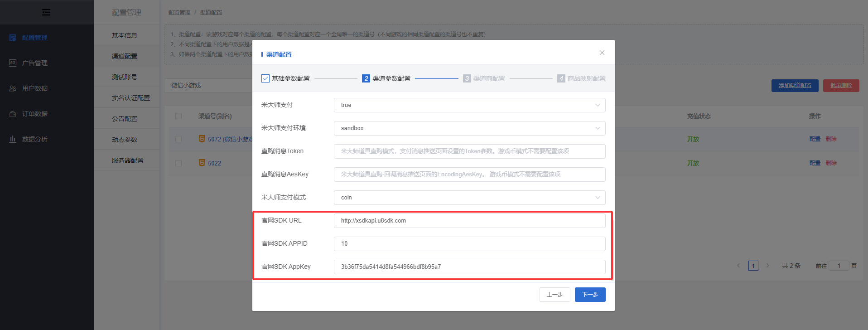868x330 pixels.
Task: Click the 配置管理 sidebar icon
Action: [x=13, y=38]
